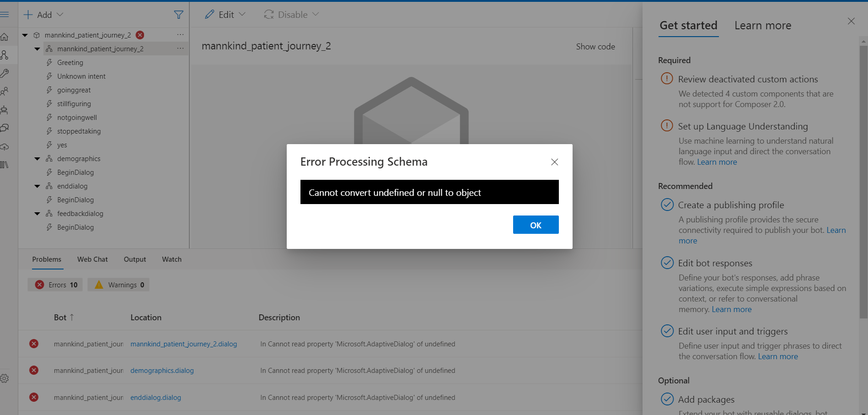Screen dimensions: 868x415
Task: Open User input page using the people icon
Action: coord(5,91)
